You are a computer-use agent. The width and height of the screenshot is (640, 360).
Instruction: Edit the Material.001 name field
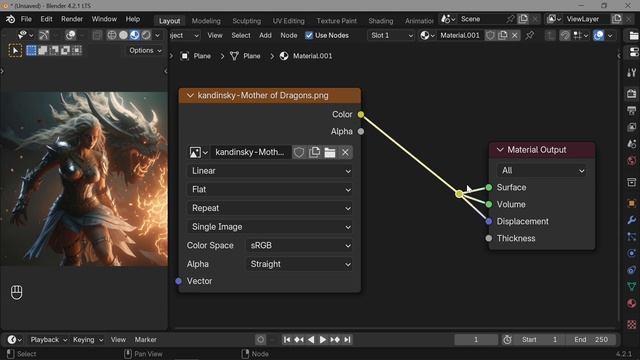click(x=460, y=36)
